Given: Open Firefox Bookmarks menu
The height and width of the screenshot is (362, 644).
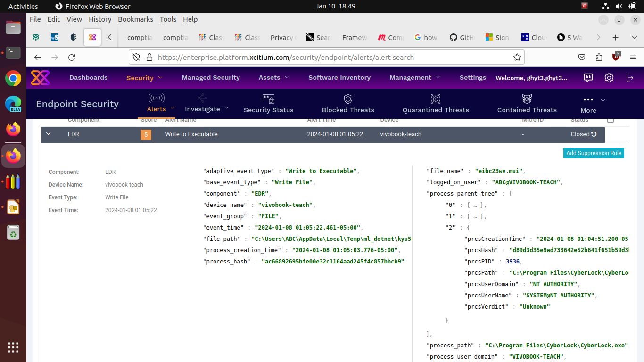Looking at the screenshot, I should click(135, 19).
